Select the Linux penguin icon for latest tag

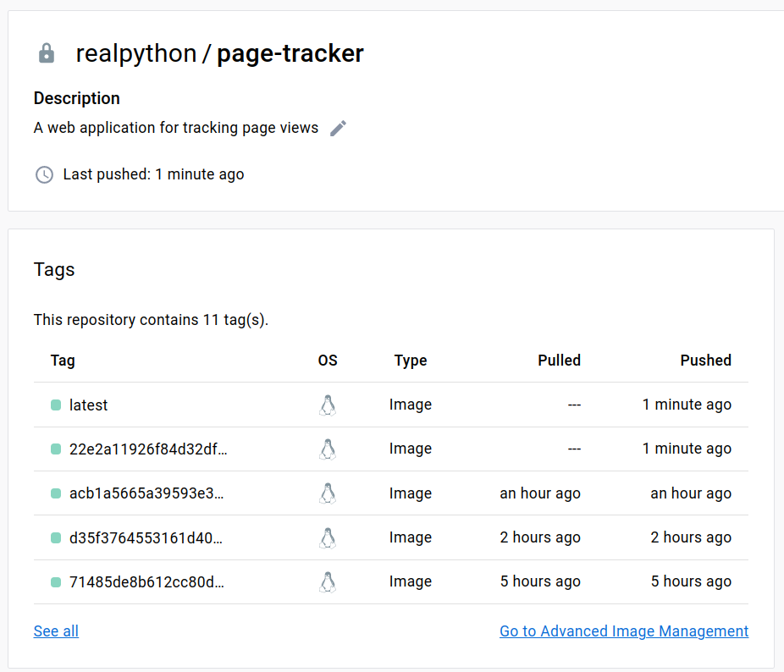tap(328, 405)
